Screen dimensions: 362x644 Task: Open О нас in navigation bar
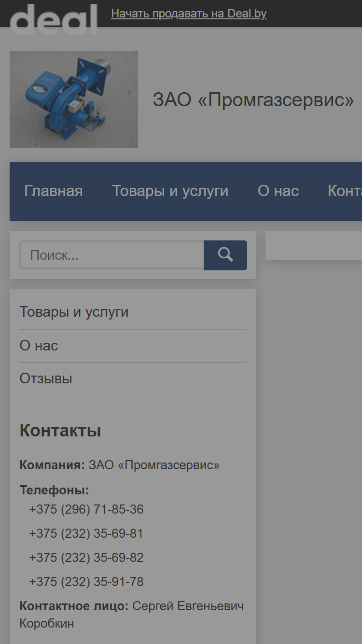click(x=278, y=191)
